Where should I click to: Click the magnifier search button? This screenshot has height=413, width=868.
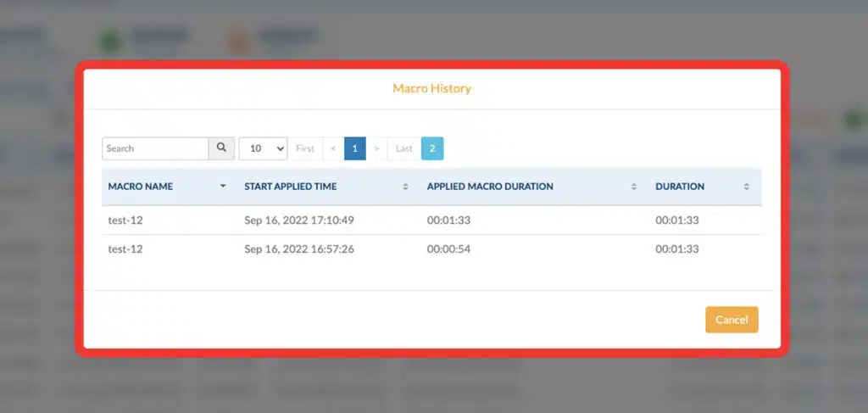221,148
